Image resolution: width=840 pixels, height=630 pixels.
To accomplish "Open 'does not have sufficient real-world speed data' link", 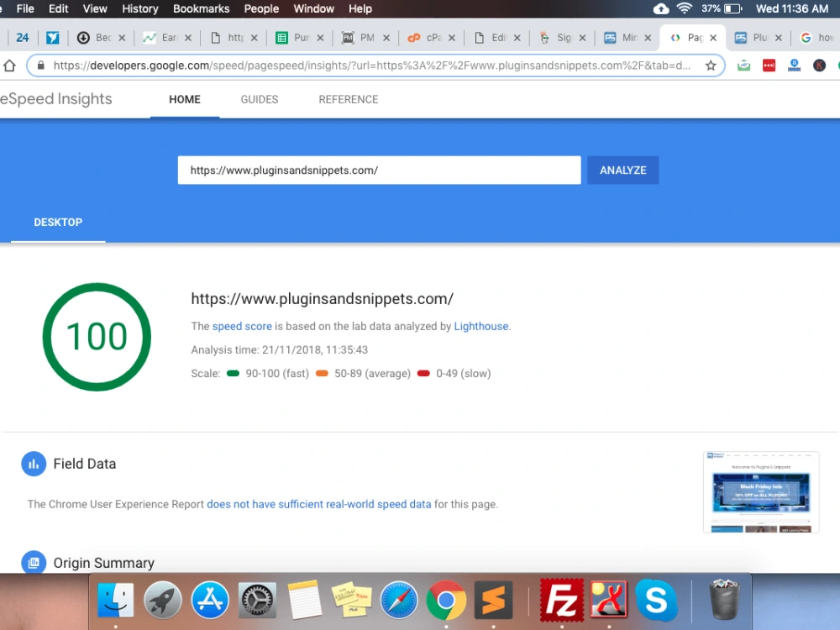I will coord(318,504).
